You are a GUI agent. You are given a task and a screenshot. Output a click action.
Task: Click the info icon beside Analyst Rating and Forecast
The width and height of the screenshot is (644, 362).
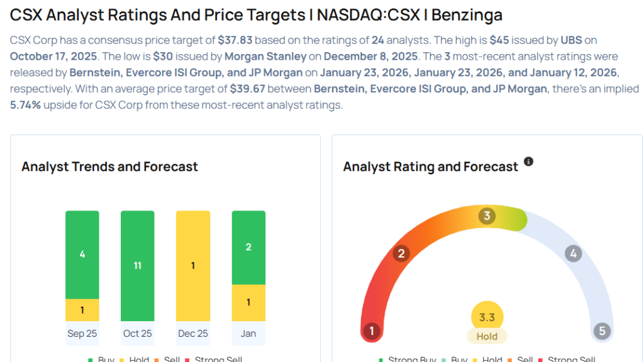coord(528,162)
